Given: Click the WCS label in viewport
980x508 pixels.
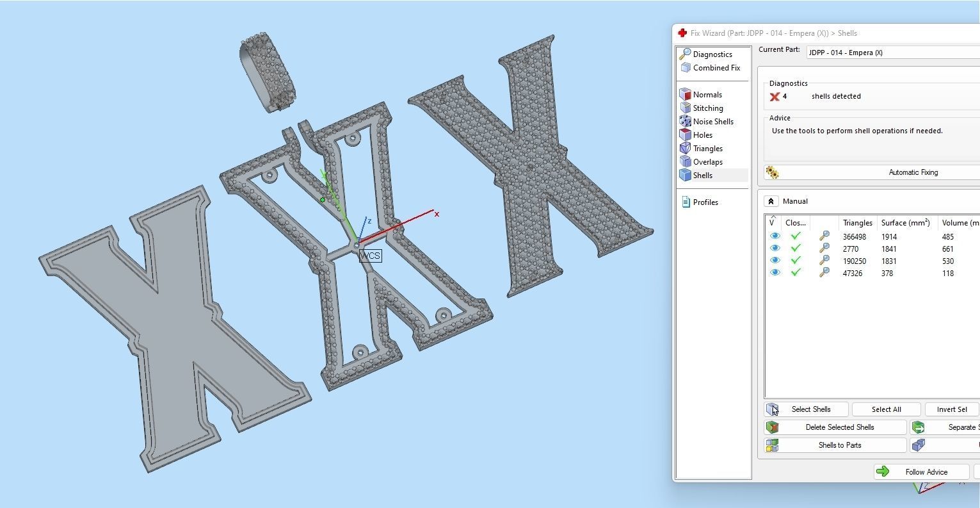Looking at the screenshot, I should pos(371,256).
